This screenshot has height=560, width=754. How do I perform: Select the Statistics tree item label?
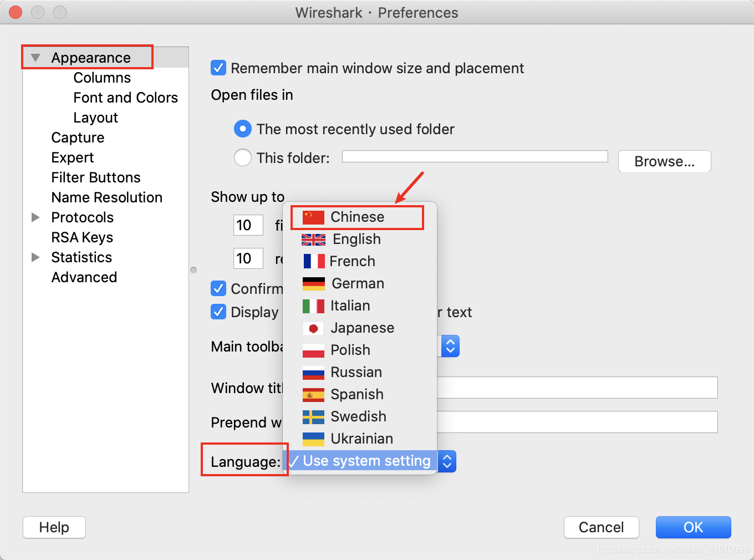tap(81, 257)
